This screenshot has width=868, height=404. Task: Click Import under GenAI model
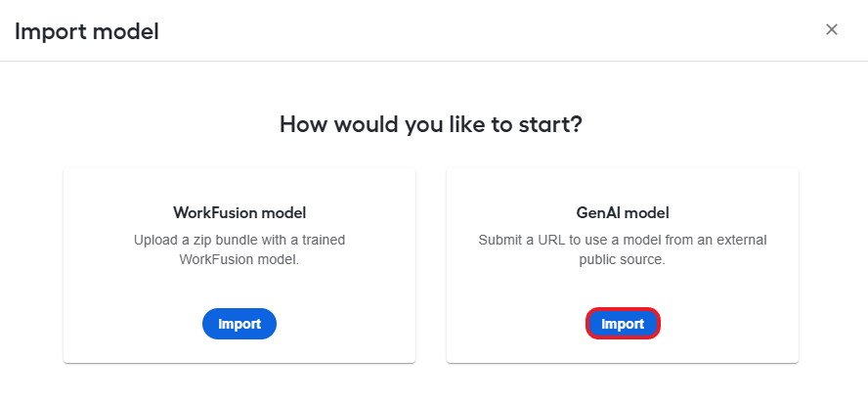623,324
